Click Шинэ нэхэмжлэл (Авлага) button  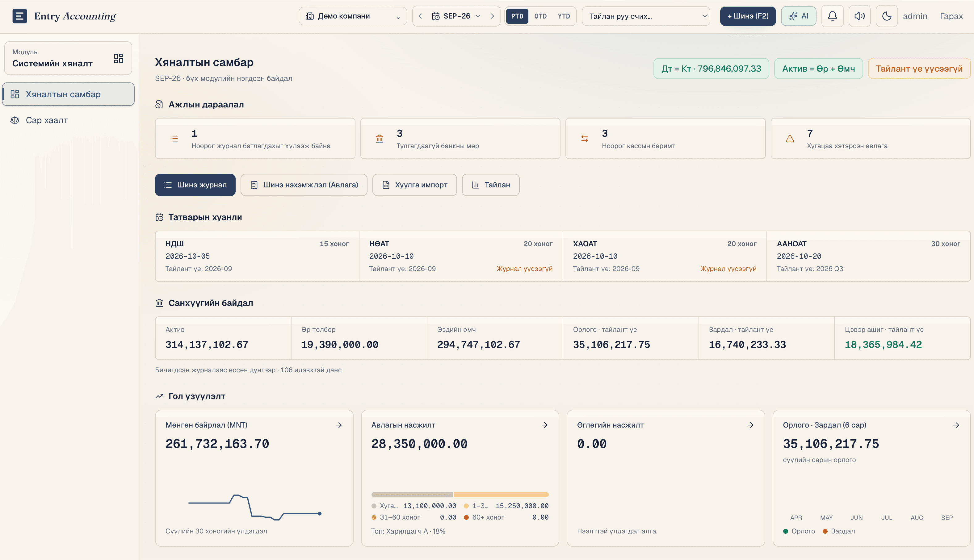coord(304,185)
